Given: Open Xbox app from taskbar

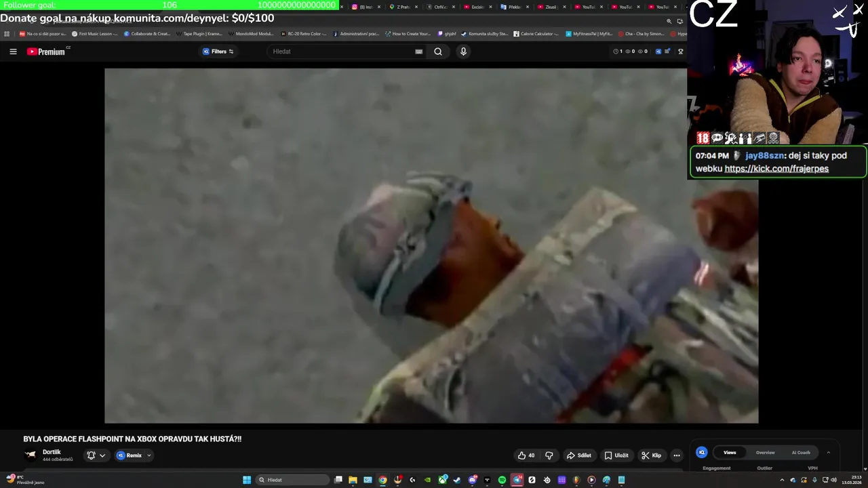Looking at the screenshot, I should (442, 480).
